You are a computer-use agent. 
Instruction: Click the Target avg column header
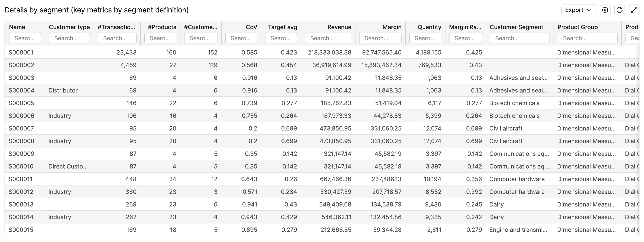[x=282, y=27]
